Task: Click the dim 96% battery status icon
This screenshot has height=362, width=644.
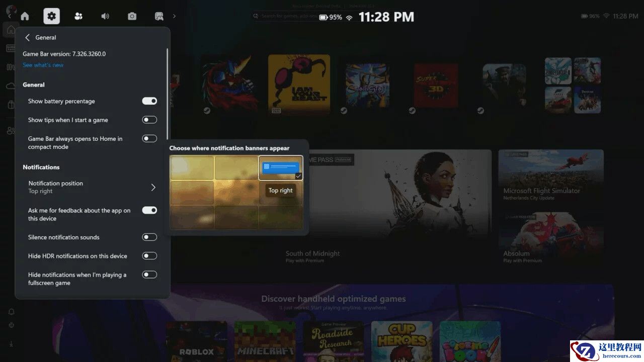Action: 591,16
